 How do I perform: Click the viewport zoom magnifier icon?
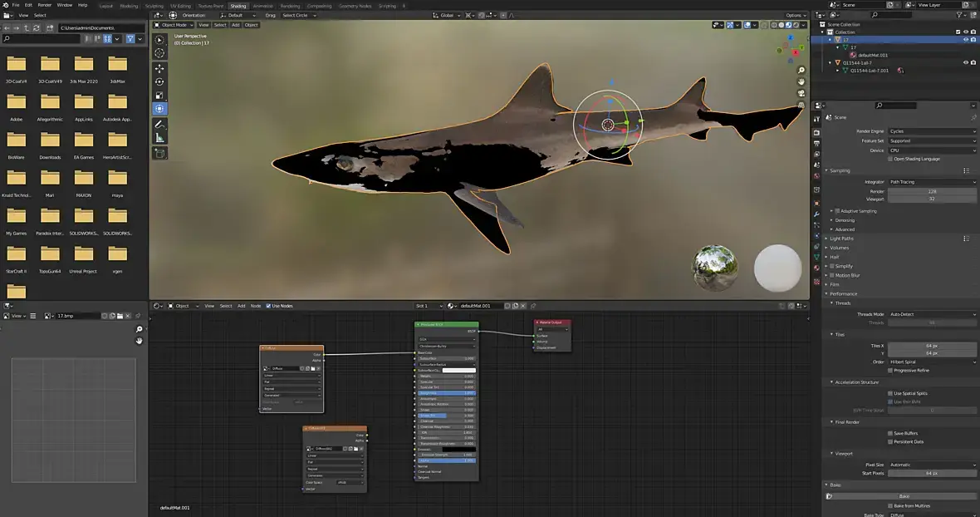801,71
